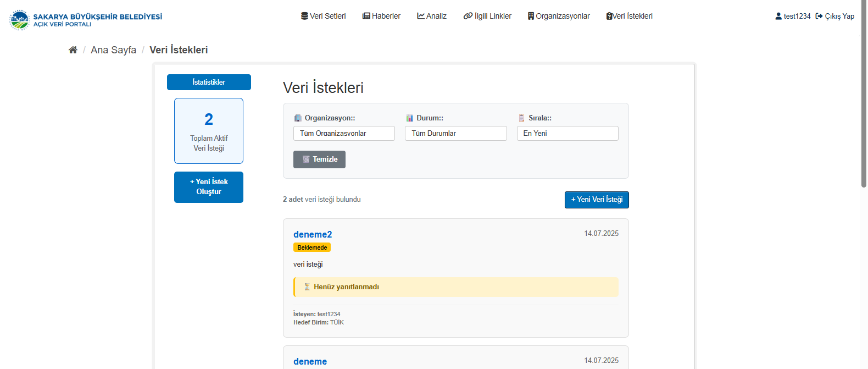
Task: Click the Haberler newspaper icon
Action: pyautogui.click(x=366, y=16)
